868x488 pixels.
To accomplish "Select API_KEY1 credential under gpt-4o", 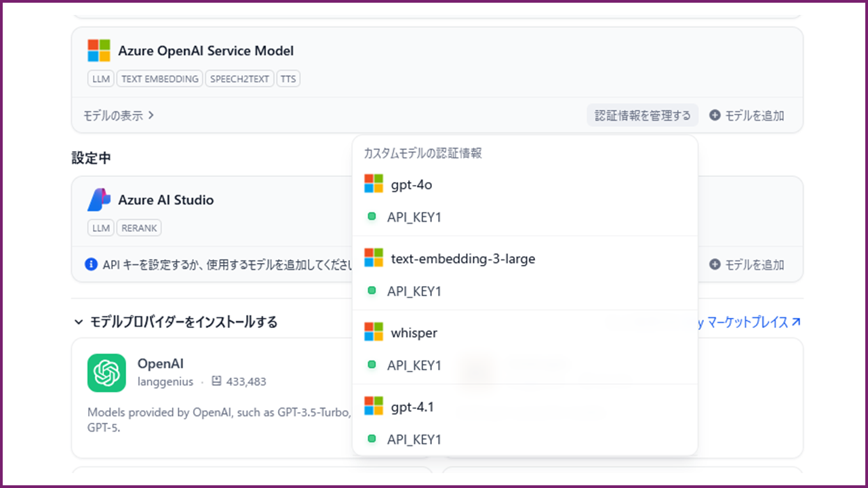I will click(414, 218).
